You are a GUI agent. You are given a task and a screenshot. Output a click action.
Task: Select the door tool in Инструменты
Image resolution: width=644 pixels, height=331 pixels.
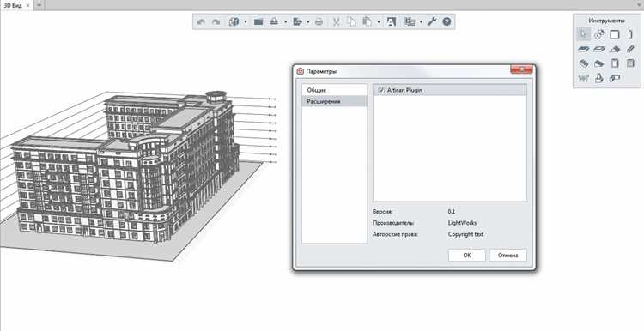[615, 63]
